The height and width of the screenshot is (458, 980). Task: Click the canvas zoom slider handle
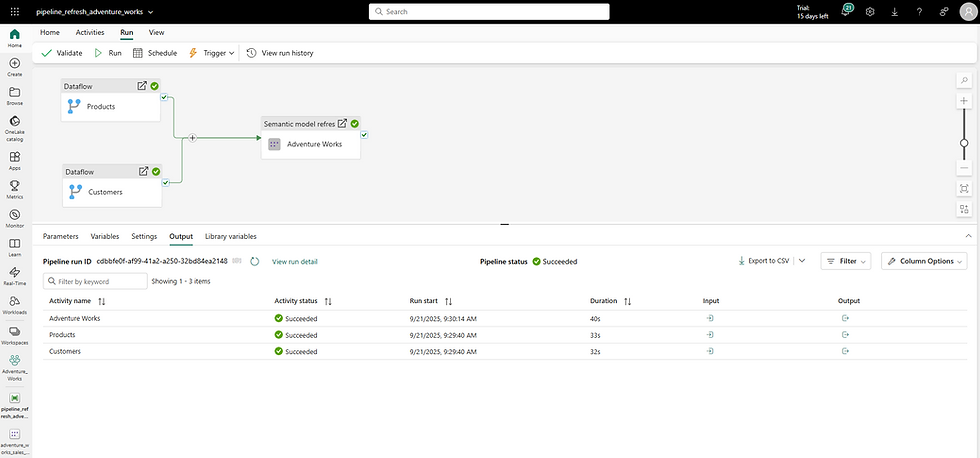pos(964,142)
